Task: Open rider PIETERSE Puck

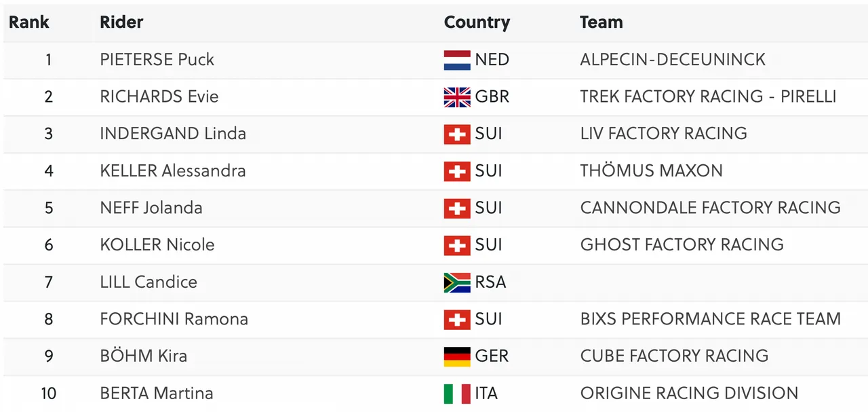Action: tap(157, 60)
